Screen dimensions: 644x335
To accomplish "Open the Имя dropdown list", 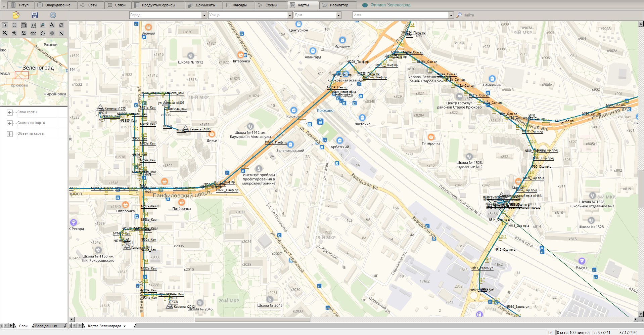I will (x=451, y=15).
